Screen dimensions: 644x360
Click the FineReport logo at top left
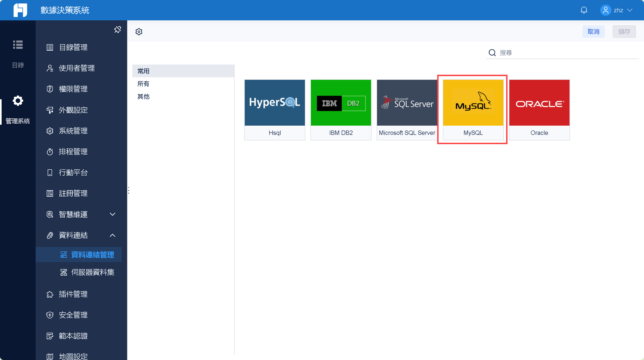pos(20,10)
